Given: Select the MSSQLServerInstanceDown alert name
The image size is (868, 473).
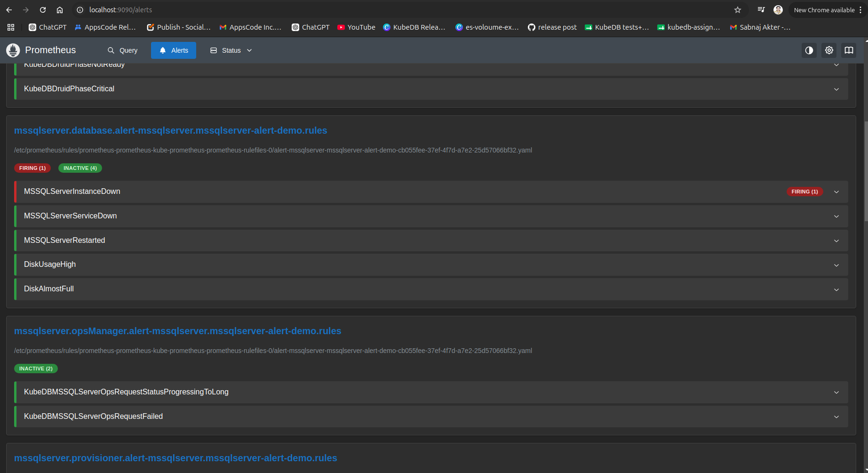Looking at the screenshot, I should (x=72, y=192).
